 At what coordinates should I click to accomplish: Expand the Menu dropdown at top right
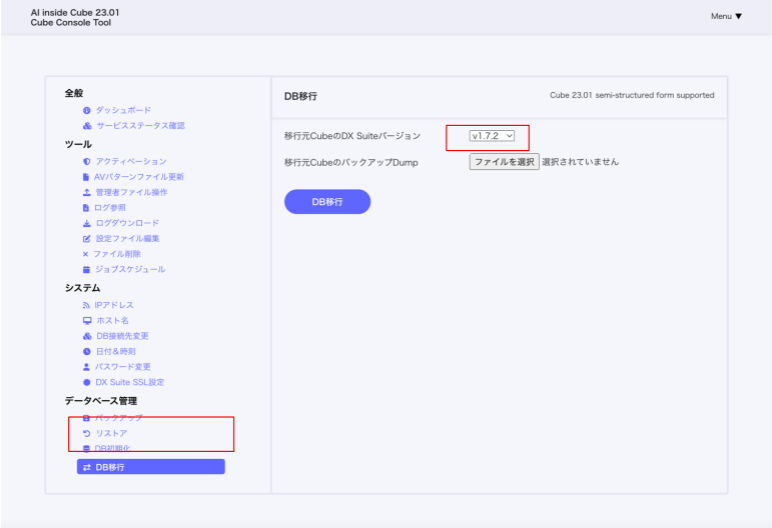pos(726,17)
